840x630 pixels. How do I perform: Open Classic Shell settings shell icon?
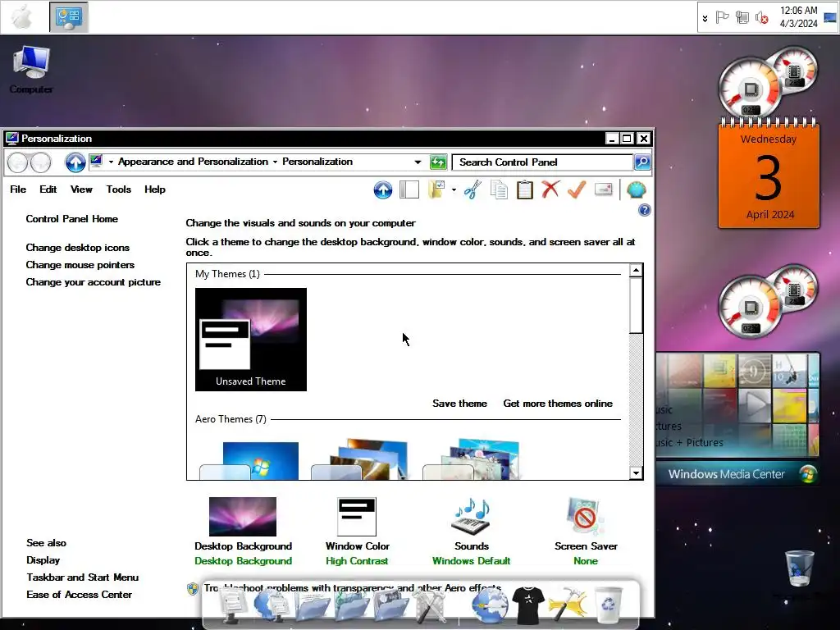pos(637,189)
